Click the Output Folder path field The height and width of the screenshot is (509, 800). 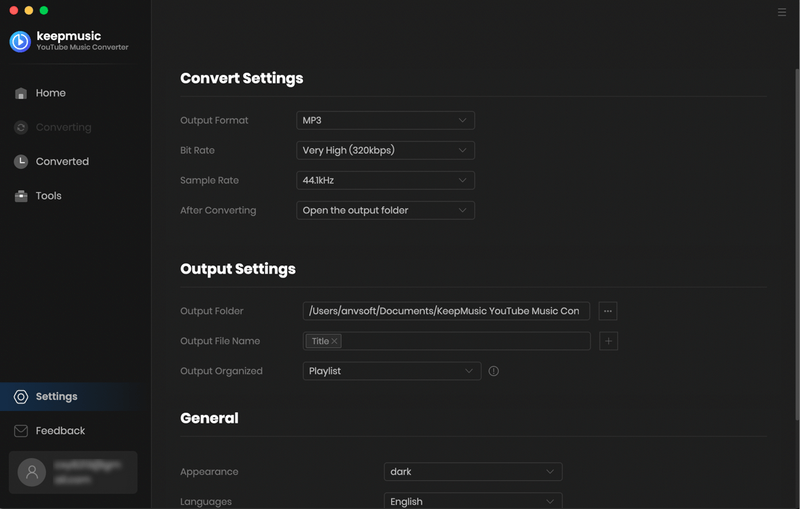446,311
